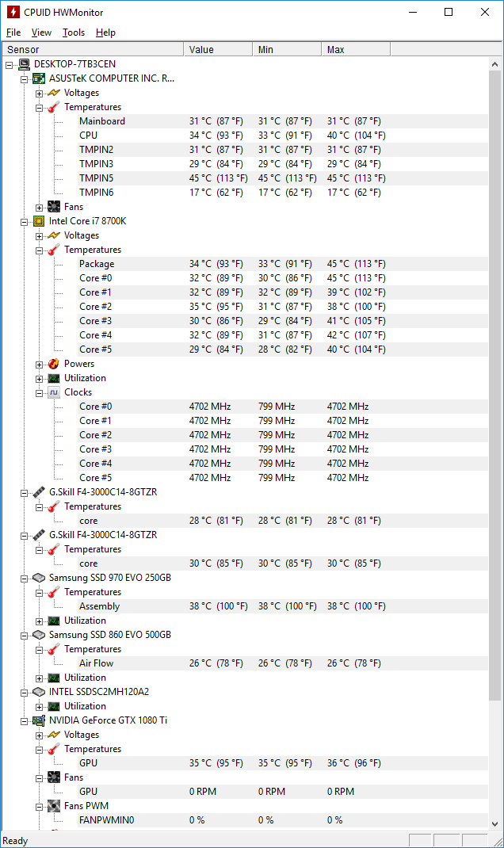Click the scrollbar down arrow

(x=494, y=824)
